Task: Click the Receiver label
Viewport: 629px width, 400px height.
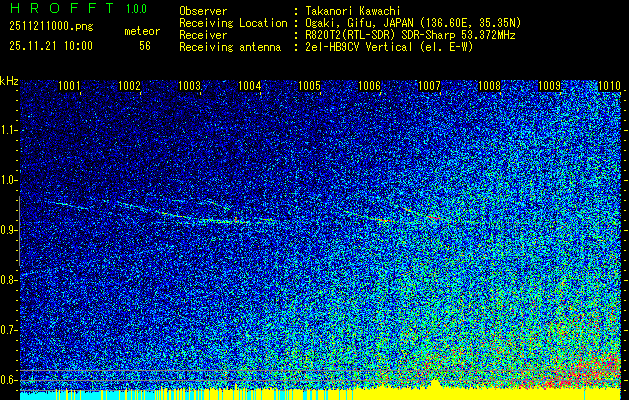Action: coord(203,35)
